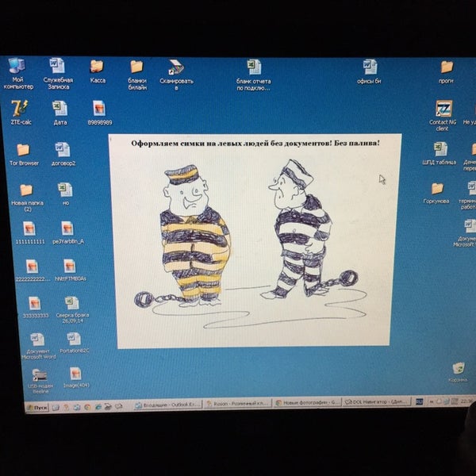
Task: Open the бланки билайн folder
Action: 137,75
